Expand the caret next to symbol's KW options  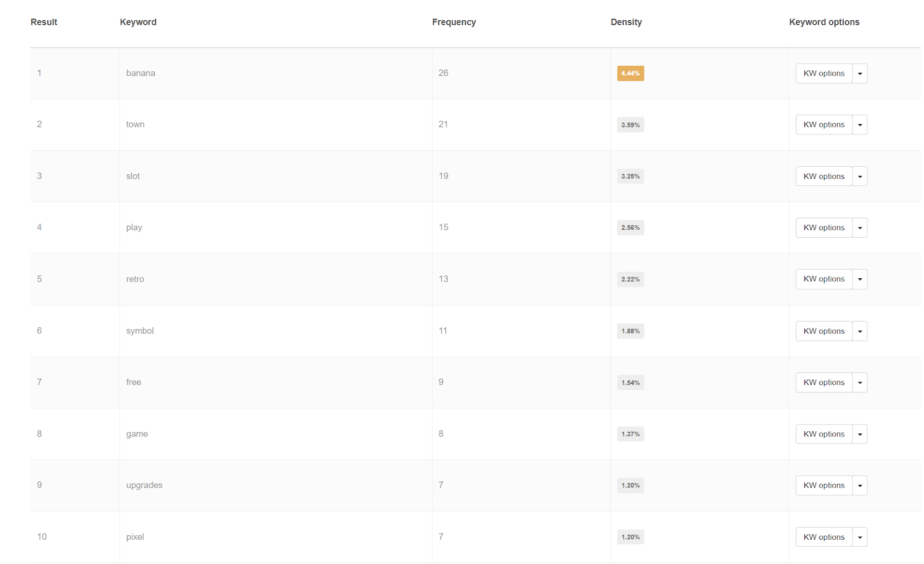coord(859,331)
